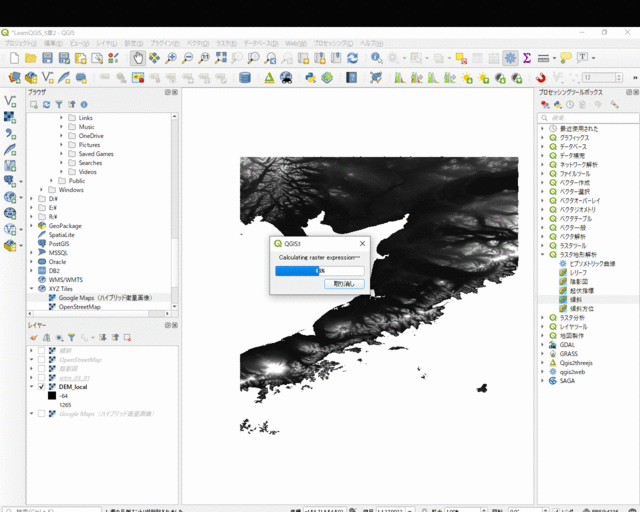Open the Web menu
The height and width of the screenshot is (512, 640).
pyautogui.click(x=296, y=43)
